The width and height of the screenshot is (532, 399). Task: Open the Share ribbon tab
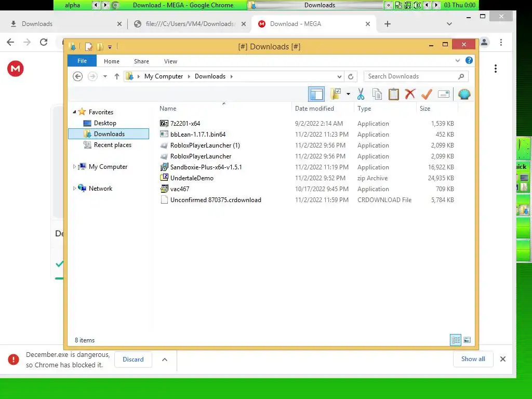[x=141, y=61]
